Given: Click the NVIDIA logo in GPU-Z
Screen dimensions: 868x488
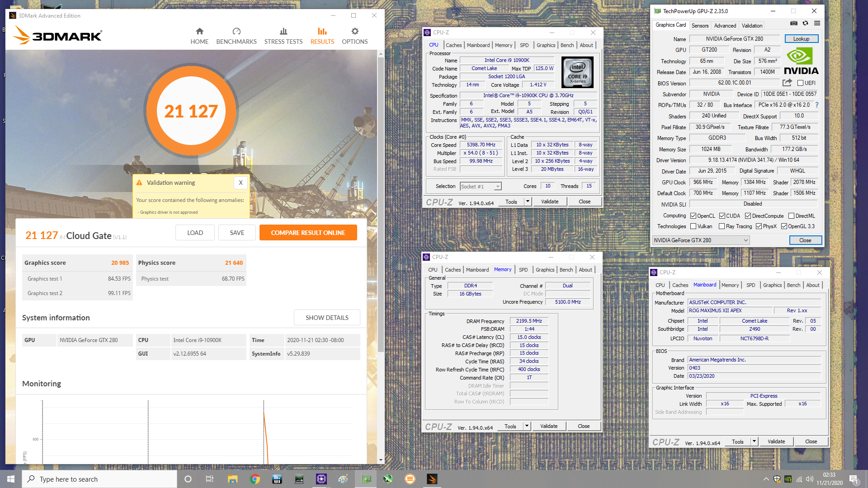Looking at the screenshot, I should 801,61.
